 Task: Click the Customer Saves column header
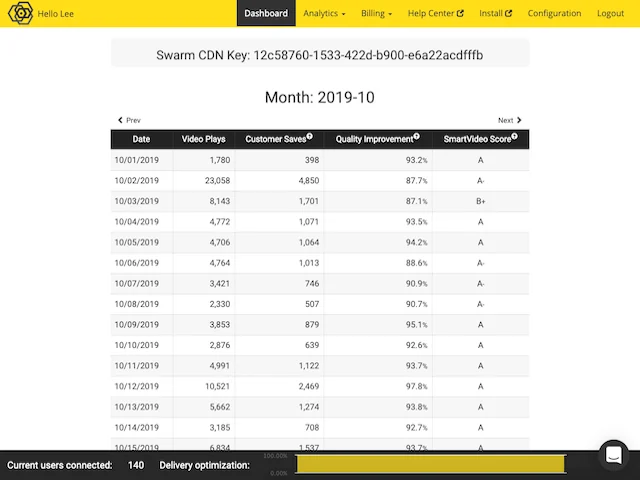(279, 139)
